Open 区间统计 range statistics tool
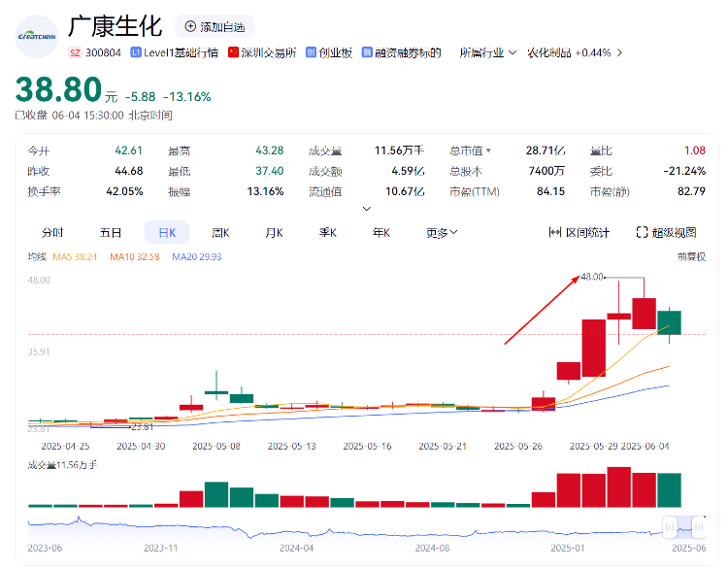The height and width of the screenshot is (569, 728). coord(579,232)
